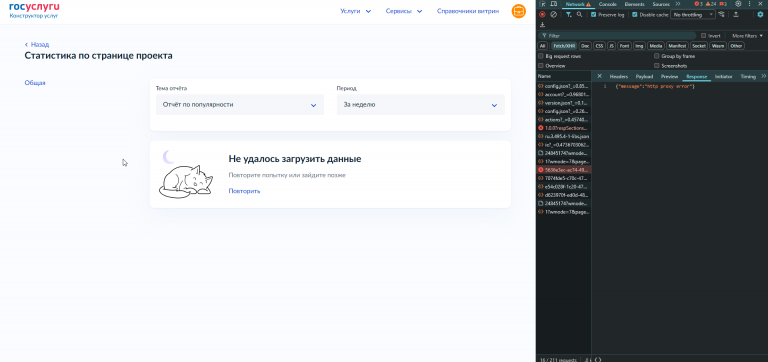Open the Preview tab of the request
Screen dimensions: 768x362
pyautogui.click(x=669, y=76)
